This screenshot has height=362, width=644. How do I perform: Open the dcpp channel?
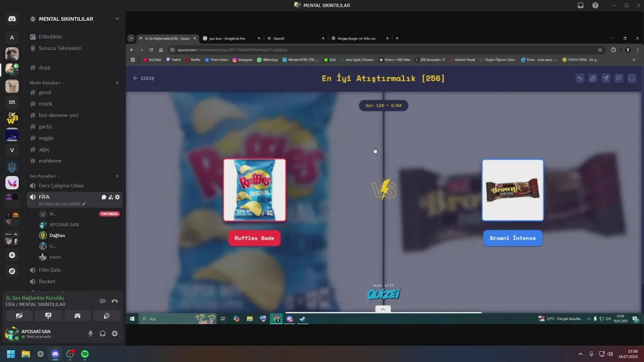[x=74, y=67]
